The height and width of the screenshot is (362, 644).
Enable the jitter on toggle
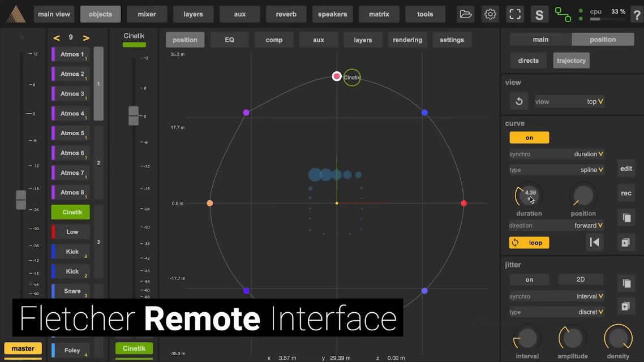530,279
